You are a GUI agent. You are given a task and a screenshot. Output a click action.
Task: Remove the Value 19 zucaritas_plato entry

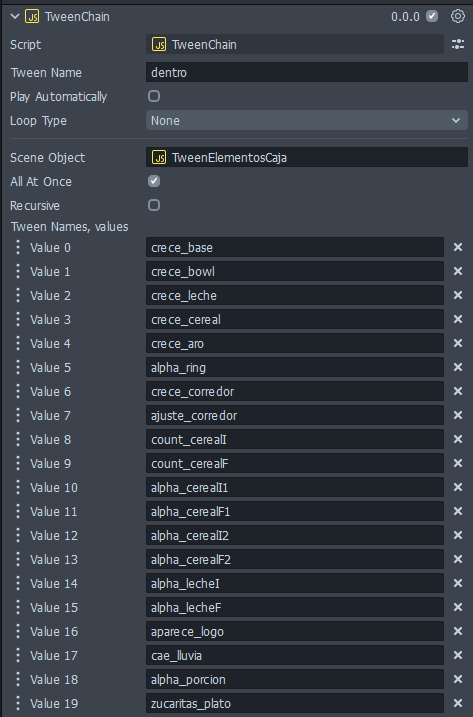tap(457, 703)
